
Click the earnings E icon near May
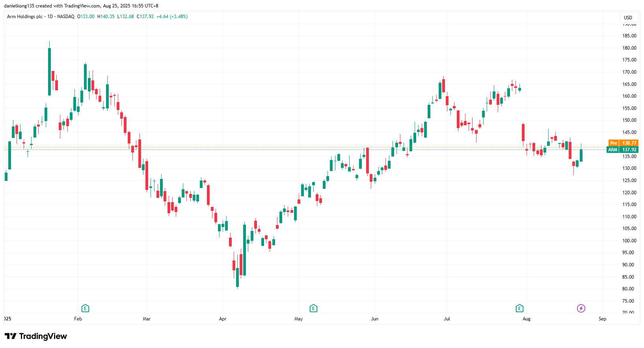pos(313,308)
